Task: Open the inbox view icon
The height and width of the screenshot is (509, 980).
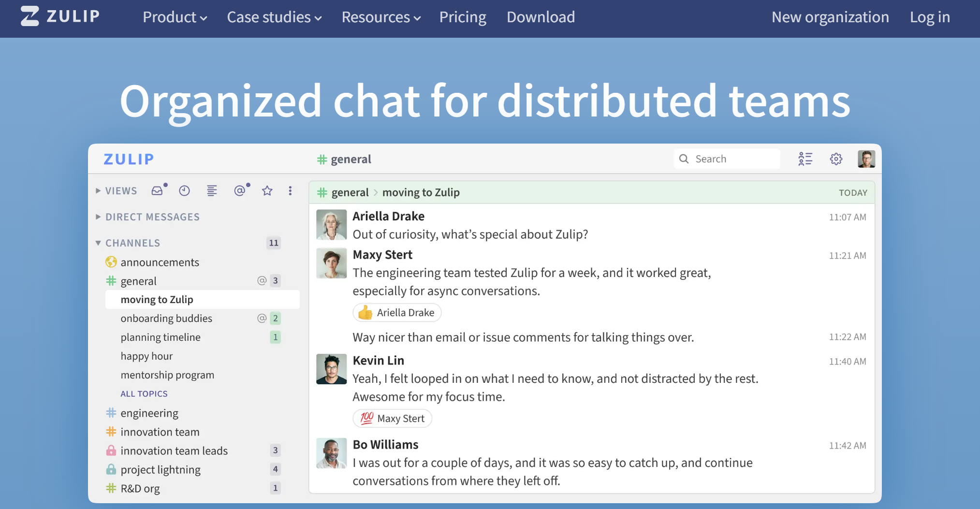Action: click(x=158, y=190)
